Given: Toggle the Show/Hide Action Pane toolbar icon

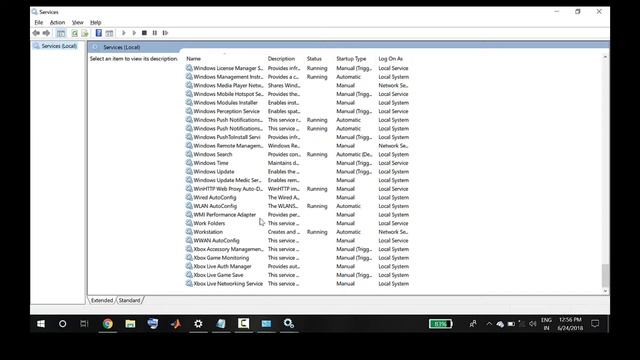Looking at the screenshot, I should pos(109,33).
